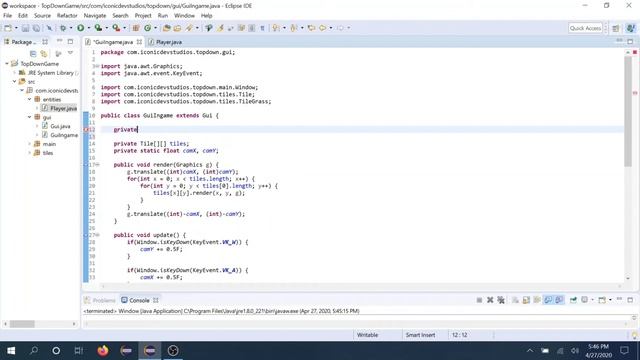The image size is (640, 360).
Task: Toggle Show Console on Standard Error
Action: 559,300
